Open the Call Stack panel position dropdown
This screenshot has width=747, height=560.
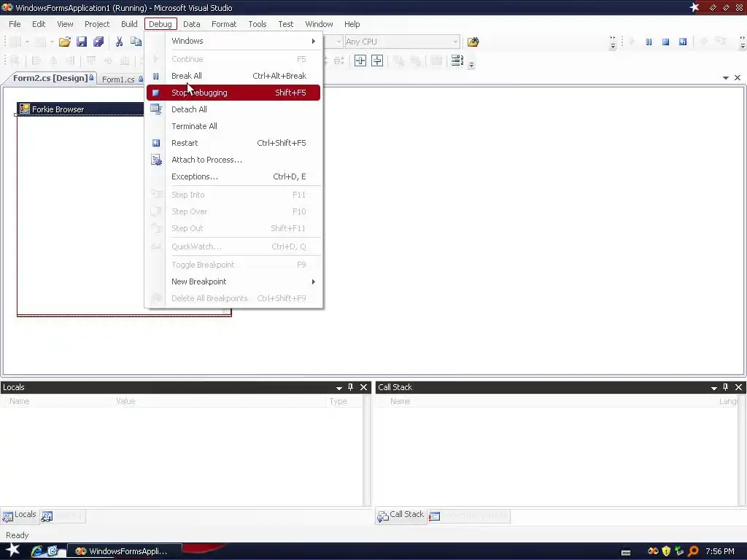pos(713,388)
